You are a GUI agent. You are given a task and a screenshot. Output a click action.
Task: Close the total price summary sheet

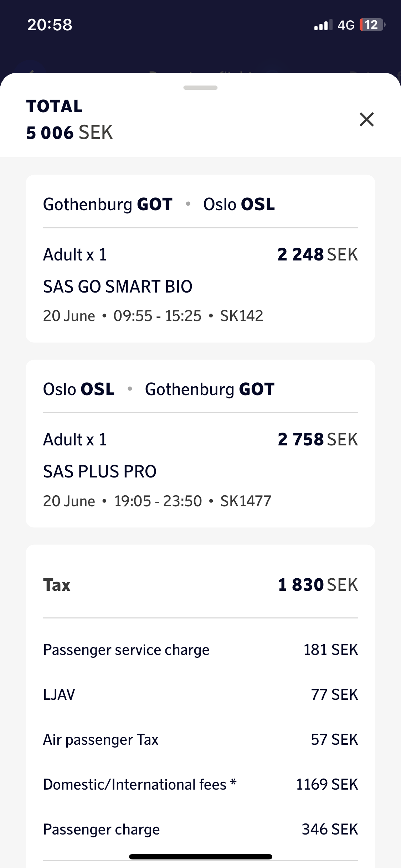click(366, 119)
